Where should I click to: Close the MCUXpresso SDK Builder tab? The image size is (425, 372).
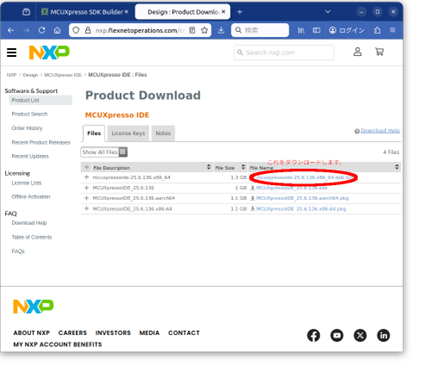point(126,12)
